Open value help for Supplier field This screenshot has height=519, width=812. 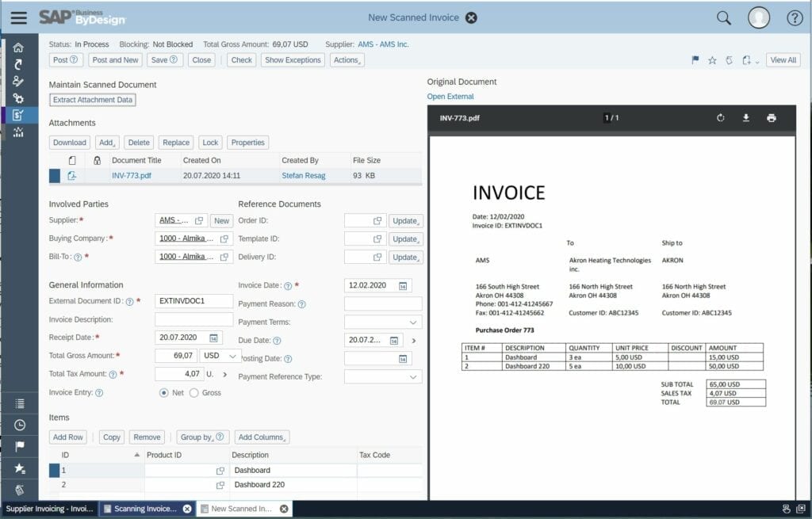(199, 220)
